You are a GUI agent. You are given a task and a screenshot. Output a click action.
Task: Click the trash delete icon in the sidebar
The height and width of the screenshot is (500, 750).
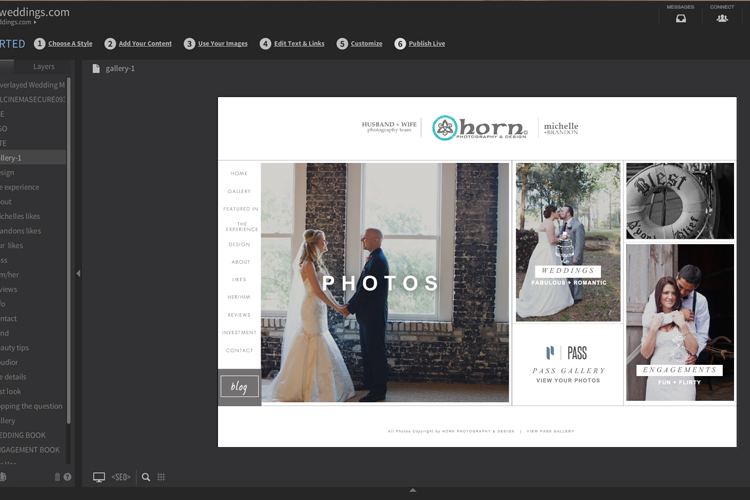pyautogui.click(x=57, y=477)
